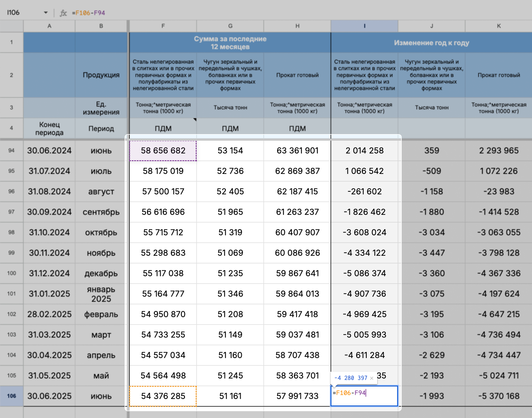Click the select-all corner box above row 1
The height and width of the screenshot is (418, 532).
click(x=11, y=26)
